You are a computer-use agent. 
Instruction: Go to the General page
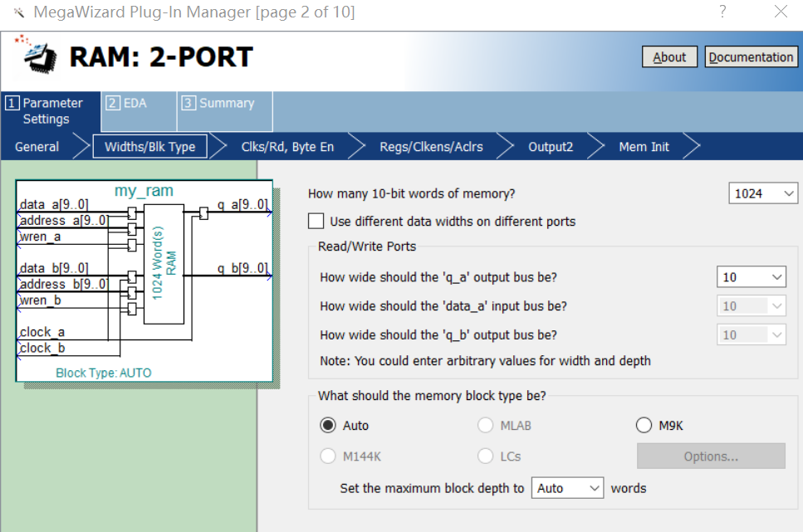tap(37, 147)
